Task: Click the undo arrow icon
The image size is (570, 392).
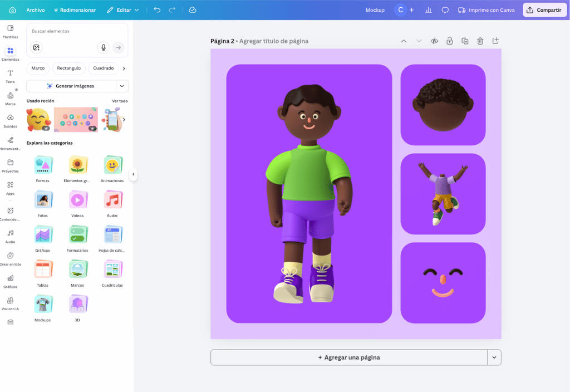Action: [x=156, y=9]
